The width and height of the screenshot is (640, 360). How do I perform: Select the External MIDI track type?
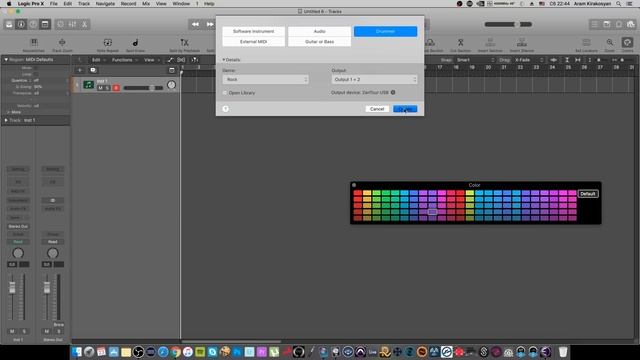[x=253, y=42]
